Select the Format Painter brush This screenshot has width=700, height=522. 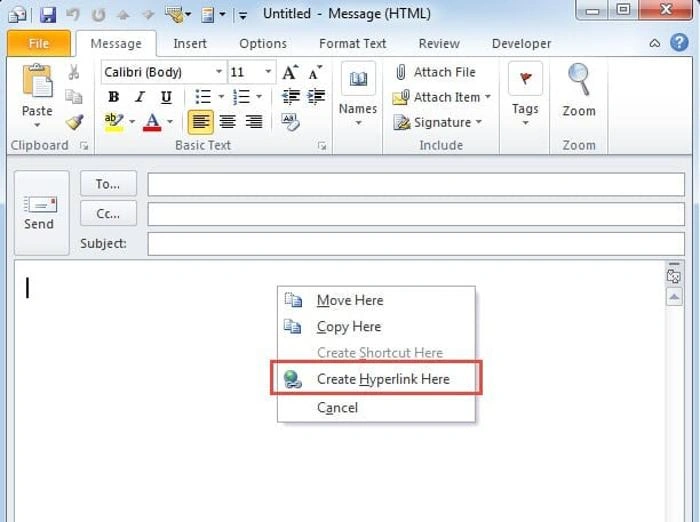74,122
